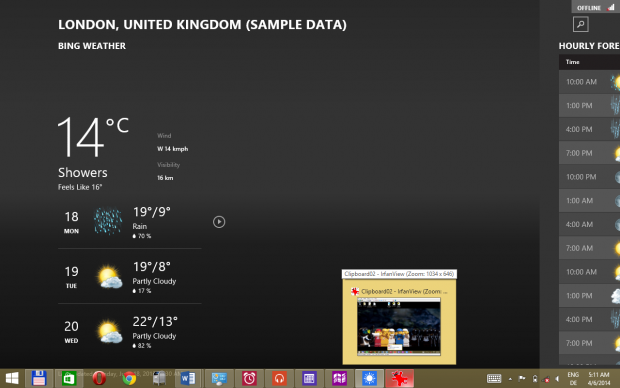Screen dimensions: 620x388
Task: Open the taskbar clock showing 5:11 AM
Action: click(x=599, y=379)
